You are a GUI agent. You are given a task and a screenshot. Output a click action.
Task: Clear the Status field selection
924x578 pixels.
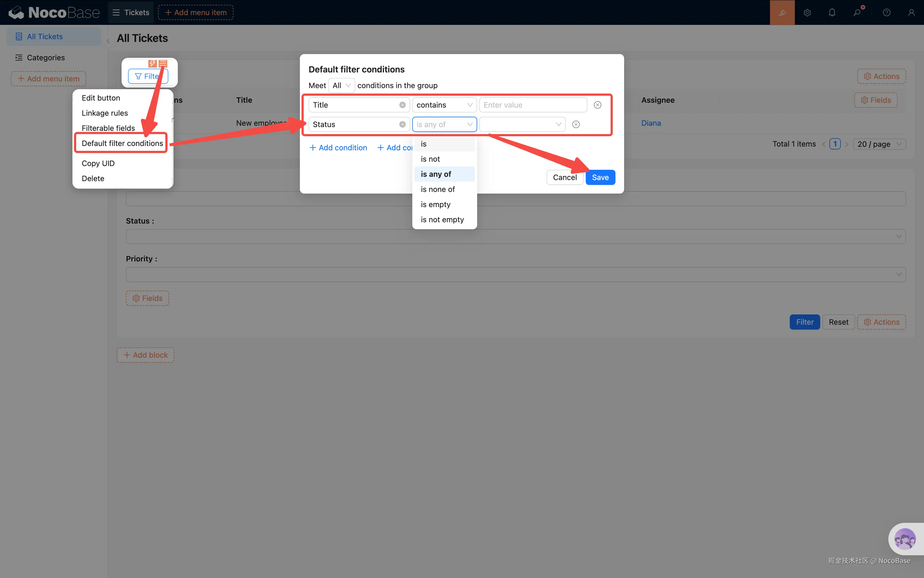(x=402, y=125)
